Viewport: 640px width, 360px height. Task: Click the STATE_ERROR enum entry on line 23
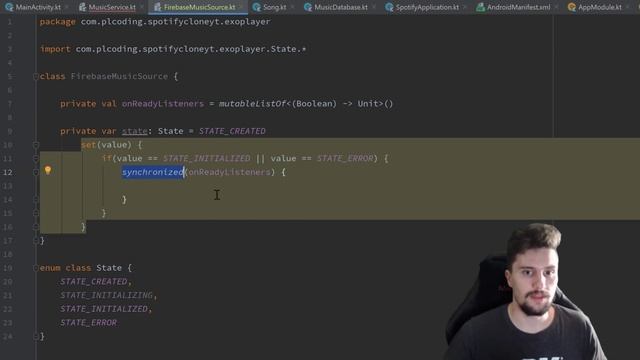pos(89,323)
